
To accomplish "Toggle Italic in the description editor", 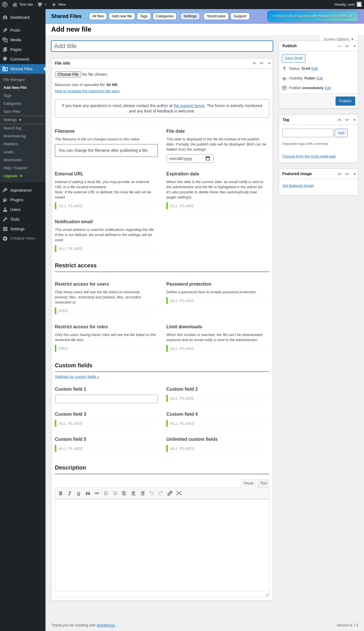I will pyautogui.click(x=70, y=493).
